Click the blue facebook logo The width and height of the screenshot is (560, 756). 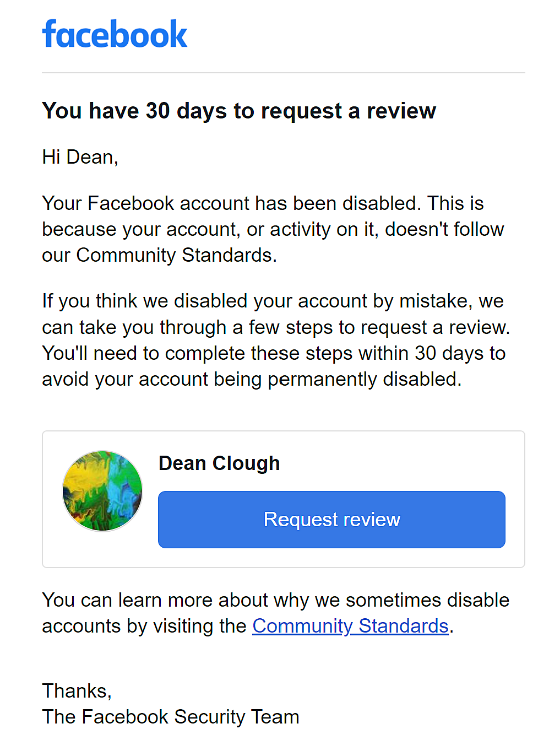[115, 34]
